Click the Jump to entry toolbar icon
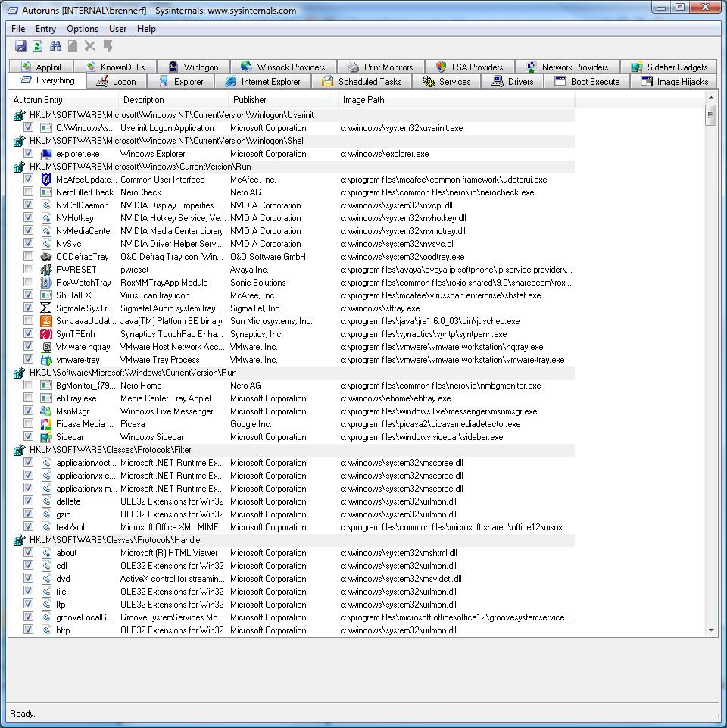Screen dimensions: 727x728 point(108,46)
